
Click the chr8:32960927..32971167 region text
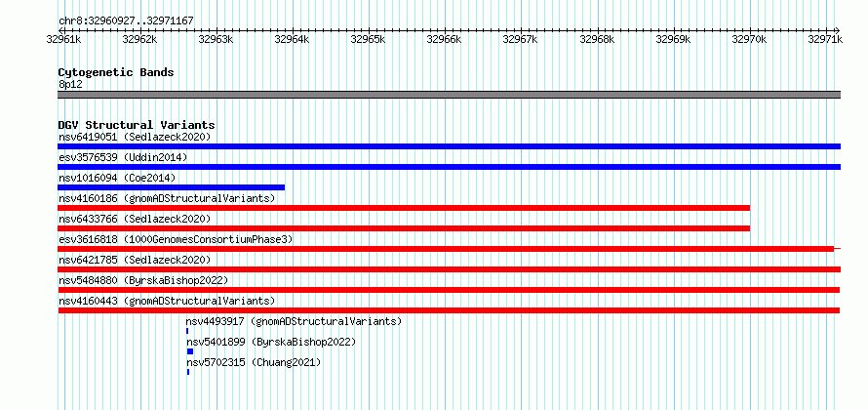click(126, 20)
